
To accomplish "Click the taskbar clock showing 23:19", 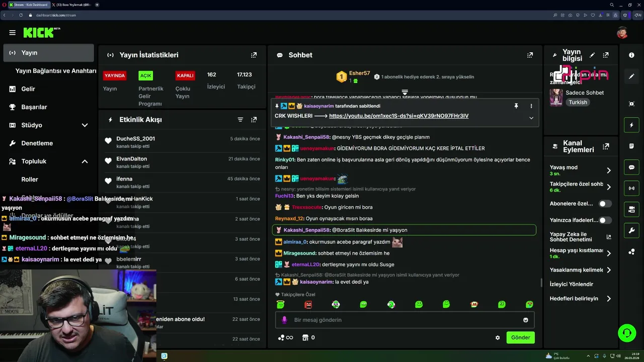I will click(x=632, y=356).
